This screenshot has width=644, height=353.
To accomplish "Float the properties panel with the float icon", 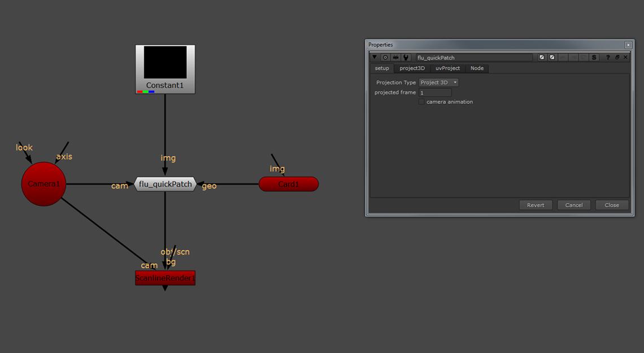I will pyautogui.click(x=617, y=58).
